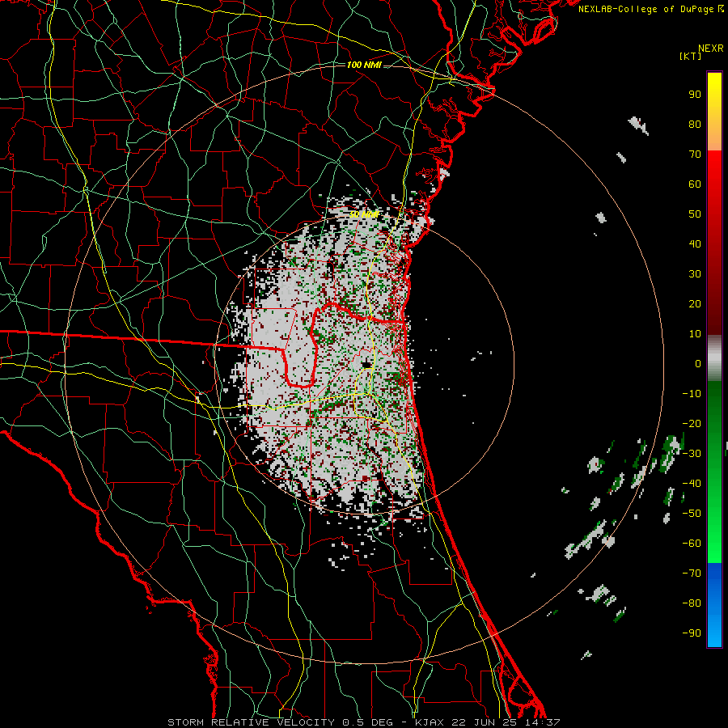Click the -20 knot colorbar label
Screen dimensions: 728x728
pyautogui.click(x=692, y=424)
